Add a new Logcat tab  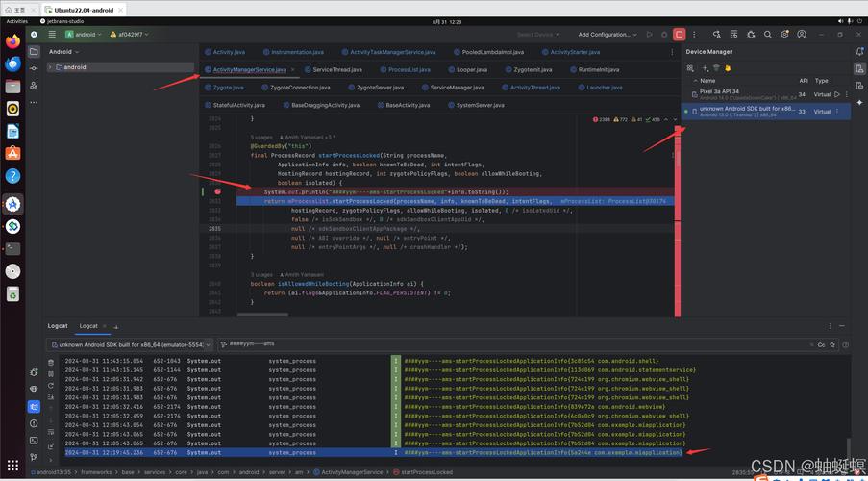click(115, 326)
